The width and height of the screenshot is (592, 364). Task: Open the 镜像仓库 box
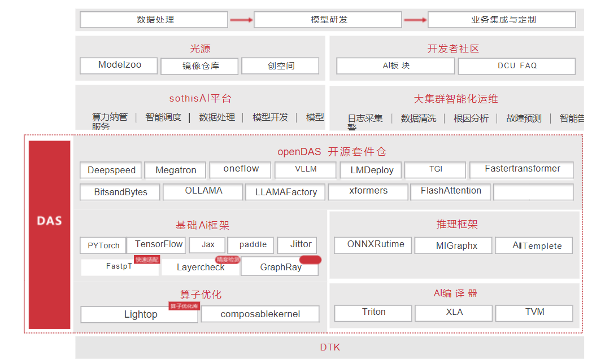point(200,66)
